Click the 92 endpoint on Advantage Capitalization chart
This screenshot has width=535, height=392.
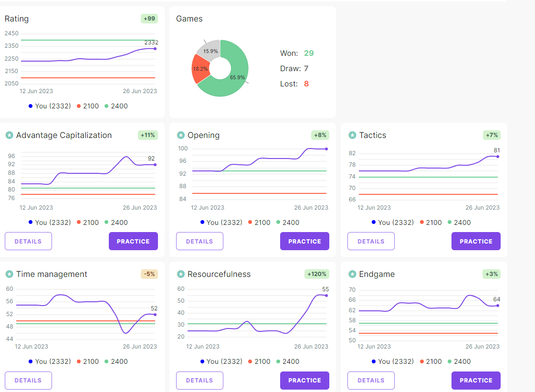[x=155, y=165]
